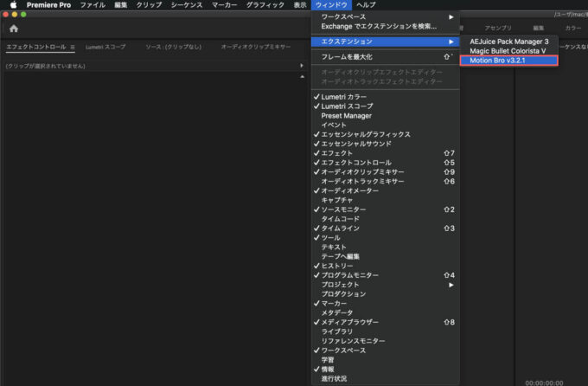Screen dimensions: 588x386
Task: Toggle ソースモニター panel
Action: click(385, 209)
